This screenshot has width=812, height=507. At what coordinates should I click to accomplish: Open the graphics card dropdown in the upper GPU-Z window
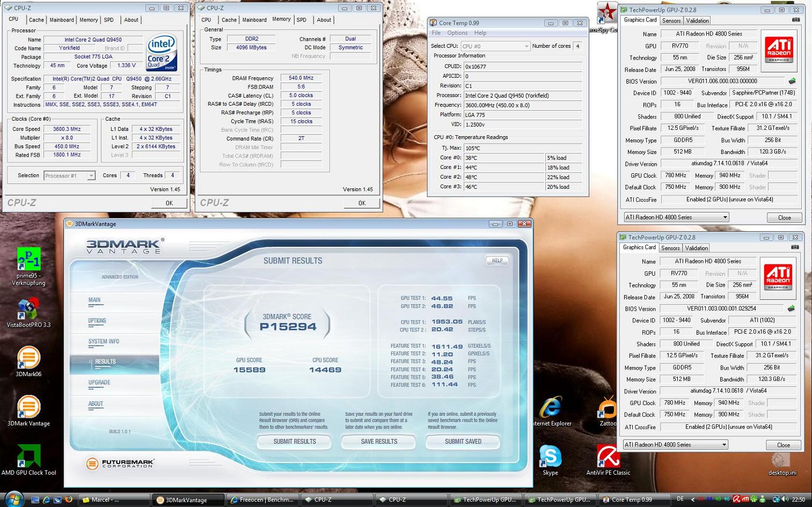pyautogui.click(x=676, y=217)
